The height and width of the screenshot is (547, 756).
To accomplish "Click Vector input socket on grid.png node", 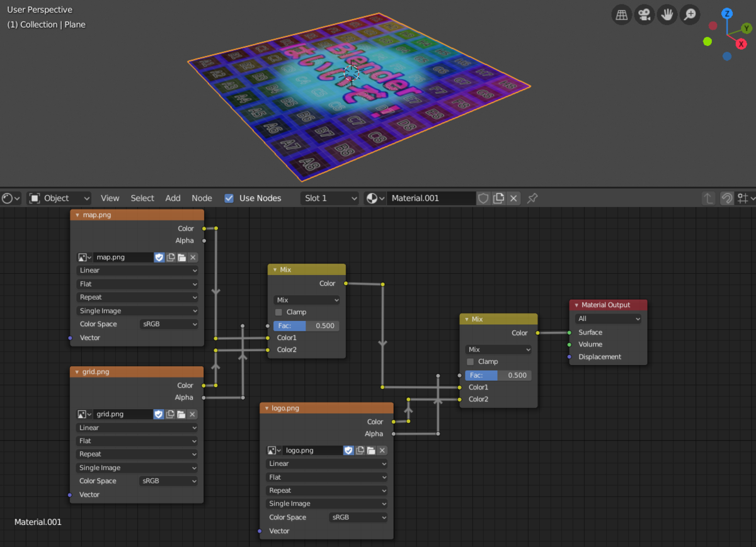I will click(x=71, y=495).
